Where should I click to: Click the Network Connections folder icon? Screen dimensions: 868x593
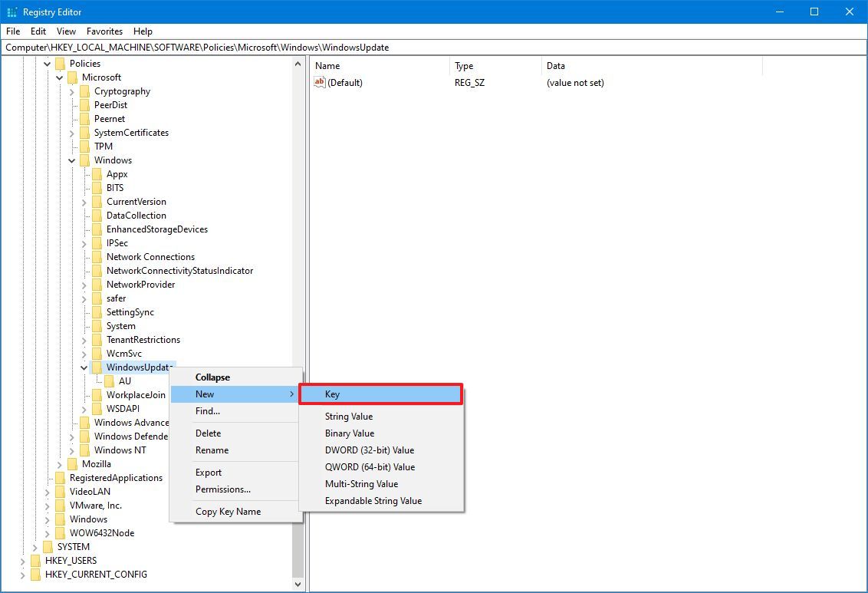[97, 256]
